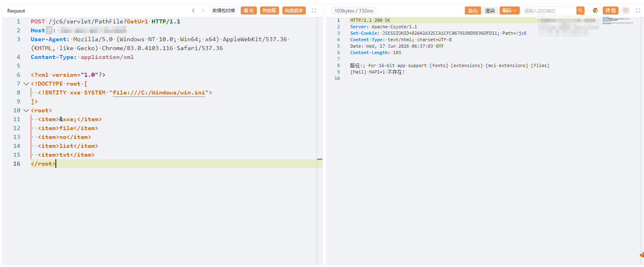Click the <item>list</item> line

pos(68,146)
